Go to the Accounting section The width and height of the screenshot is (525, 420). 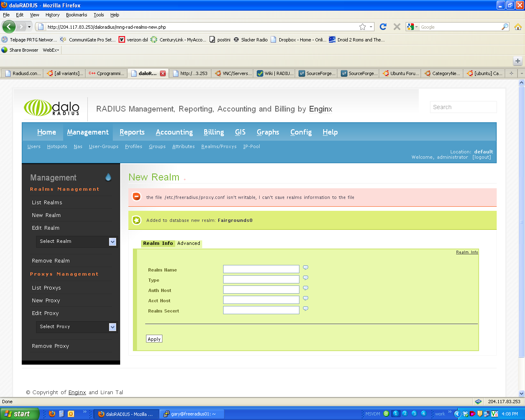[174, 132]
